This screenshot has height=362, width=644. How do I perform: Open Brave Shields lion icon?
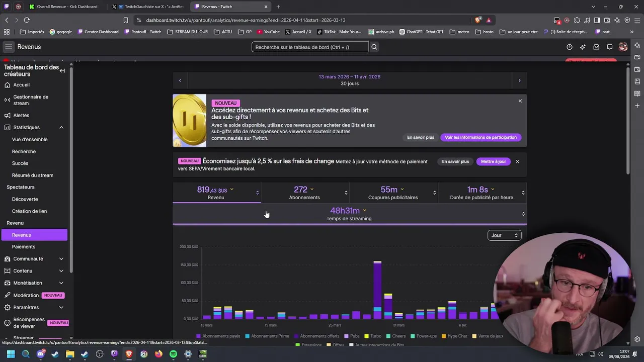[x=477, y=20]
